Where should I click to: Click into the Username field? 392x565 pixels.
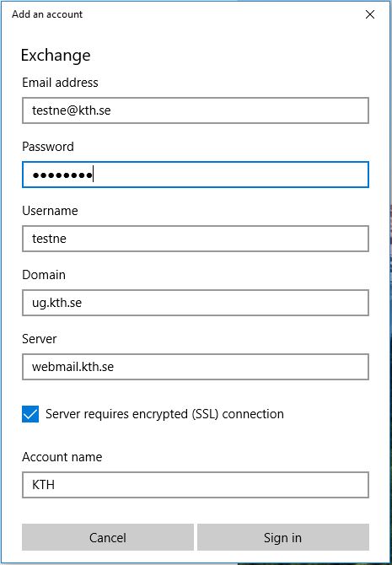(196, 239)
